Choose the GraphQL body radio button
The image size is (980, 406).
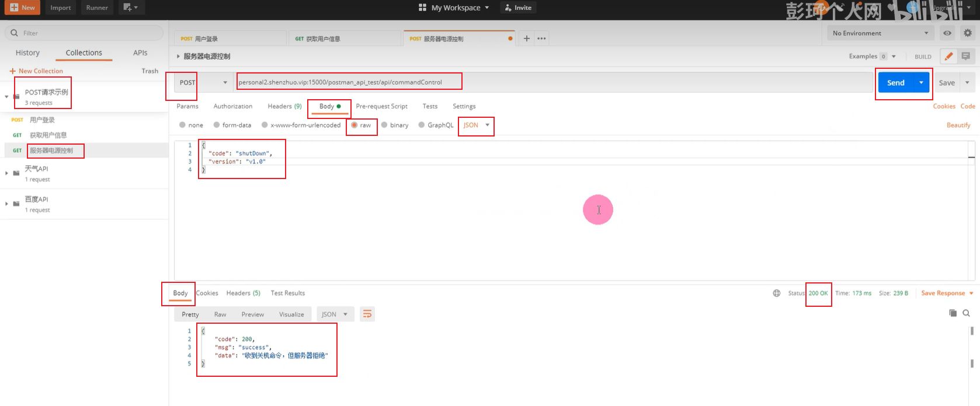422,125
